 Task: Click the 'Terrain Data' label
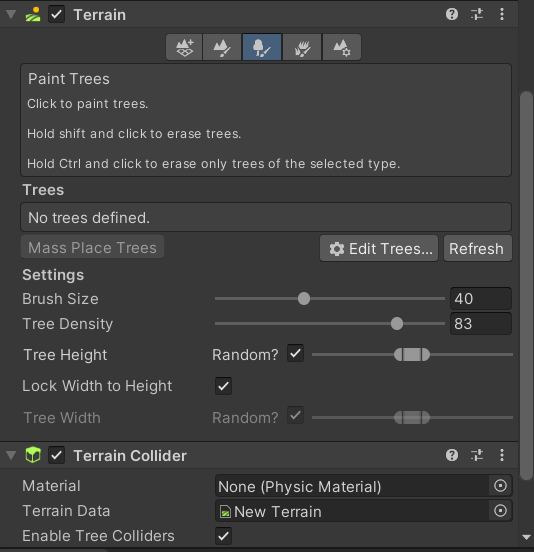tap(66, 511)
